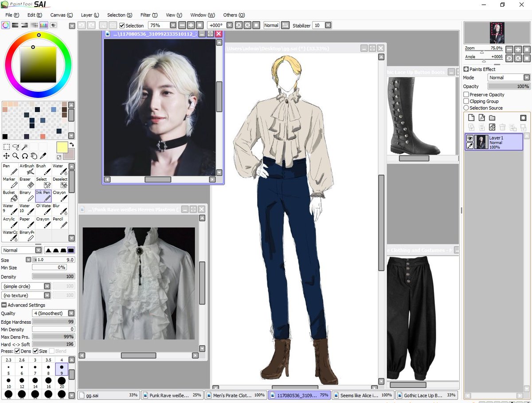Activate the rotate view tool
The image size is (532, 403).
(x=25, y=156)
